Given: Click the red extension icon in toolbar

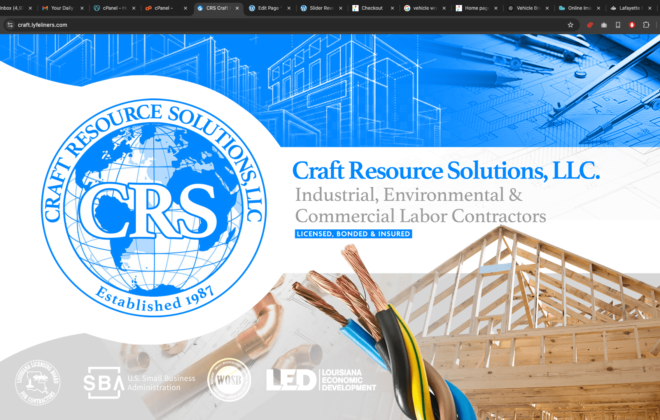Looking at the screenshot, I should (x=589, y=24).
